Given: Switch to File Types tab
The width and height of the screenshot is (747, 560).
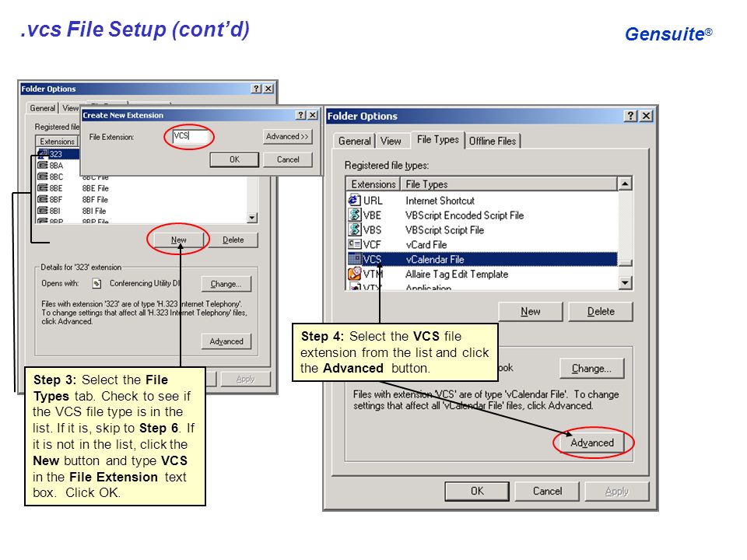Looking at the screenshot, I should pyautogui.click(x=437, y=139).
